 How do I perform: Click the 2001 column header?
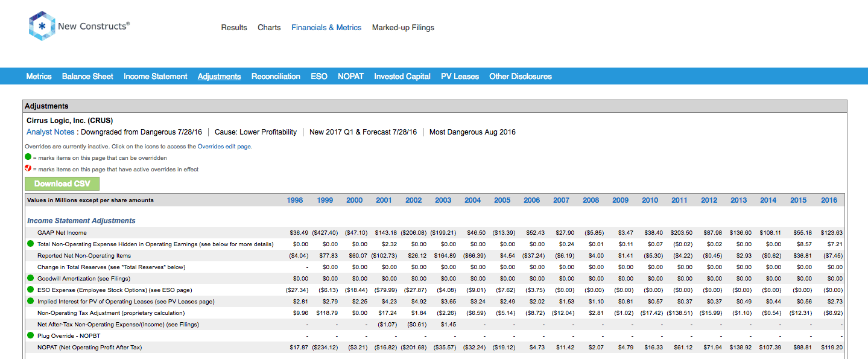coord(384,200)
